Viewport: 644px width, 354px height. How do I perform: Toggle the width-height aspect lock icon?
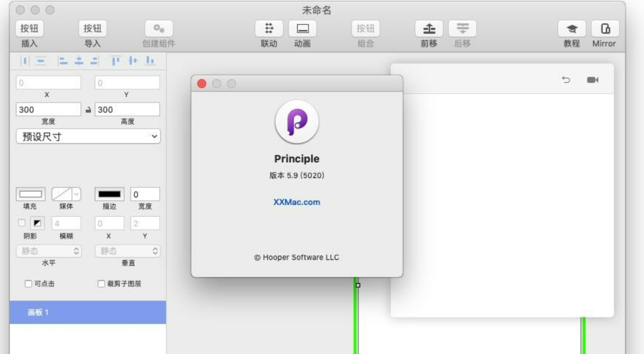pos(88,110)
